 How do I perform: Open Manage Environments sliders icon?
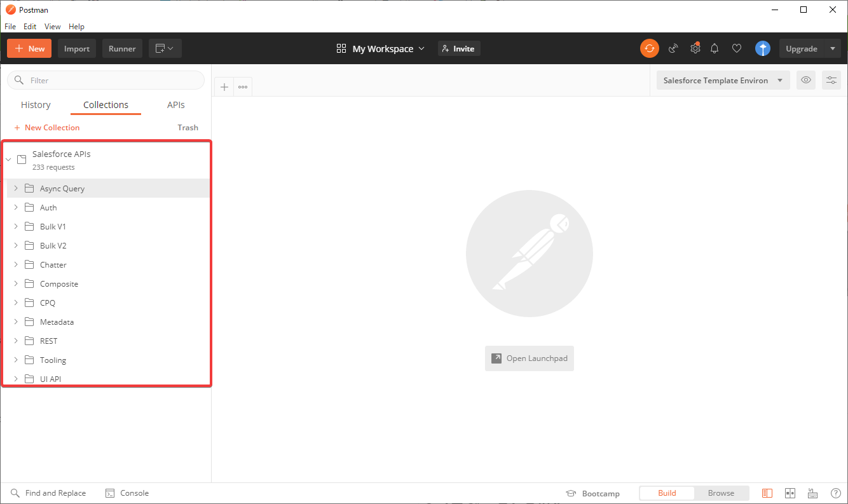(x=831, y=80)
